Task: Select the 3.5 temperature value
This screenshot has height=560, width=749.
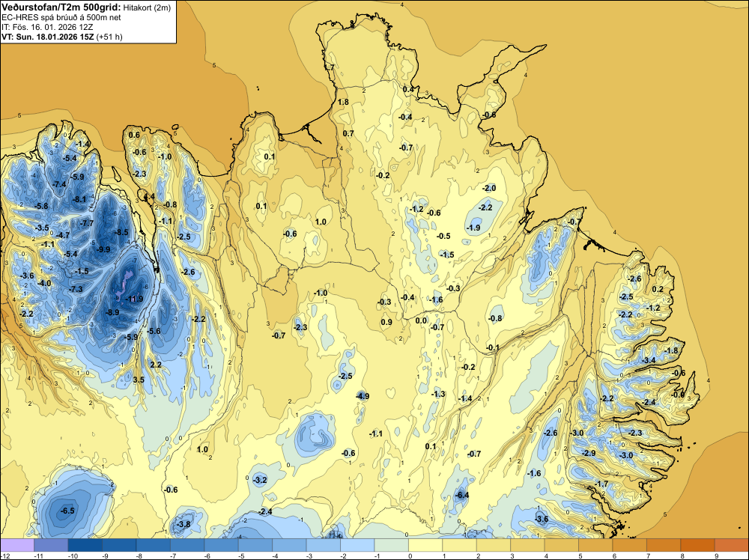Action: pos(139,380)
